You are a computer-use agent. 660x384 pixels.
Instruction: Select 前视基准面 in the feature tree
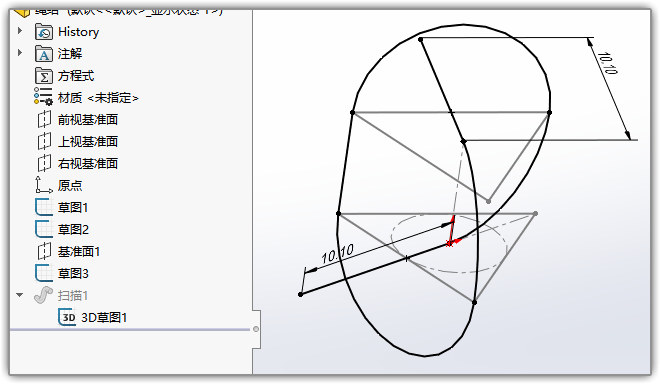(88, 120)
